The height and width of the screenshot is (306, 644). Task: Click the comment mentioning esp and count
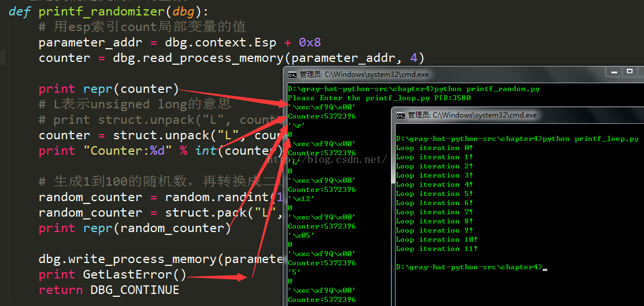pos(142,27)
